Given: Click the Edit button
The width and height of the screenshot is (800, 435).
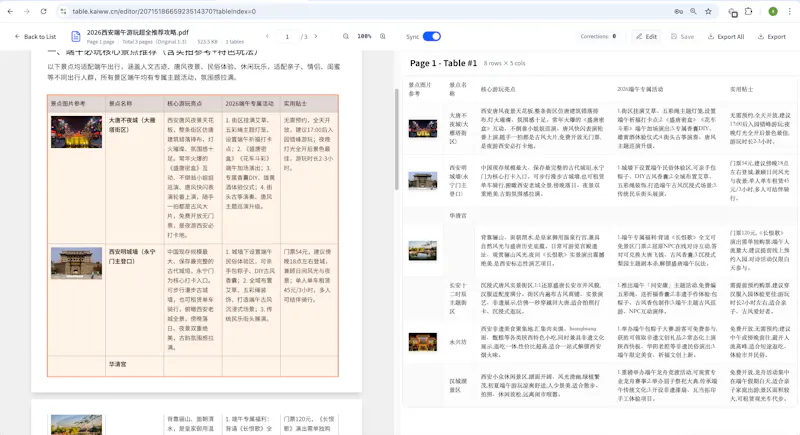Looking at the screenshot, I should (646, 37).
